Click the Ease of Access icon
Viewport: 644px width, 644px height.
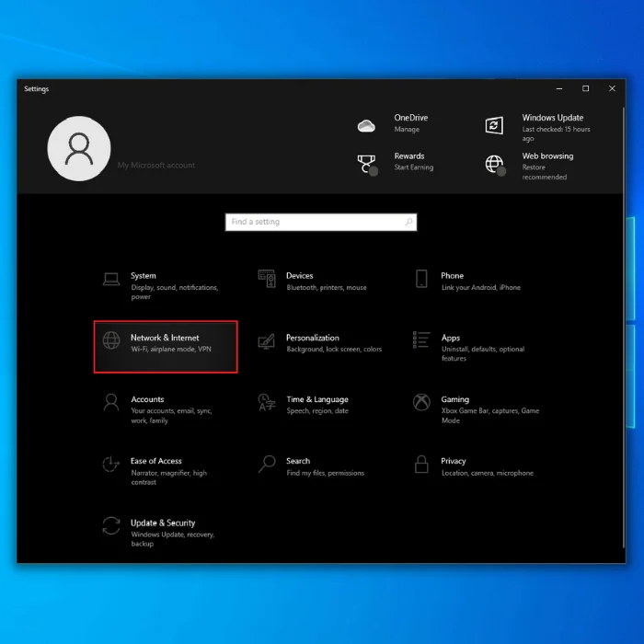point(111,464)
